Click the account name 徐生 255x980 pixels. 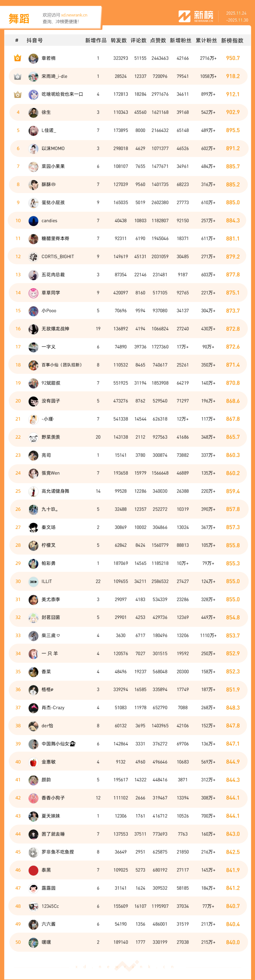(x=46, y=112)
